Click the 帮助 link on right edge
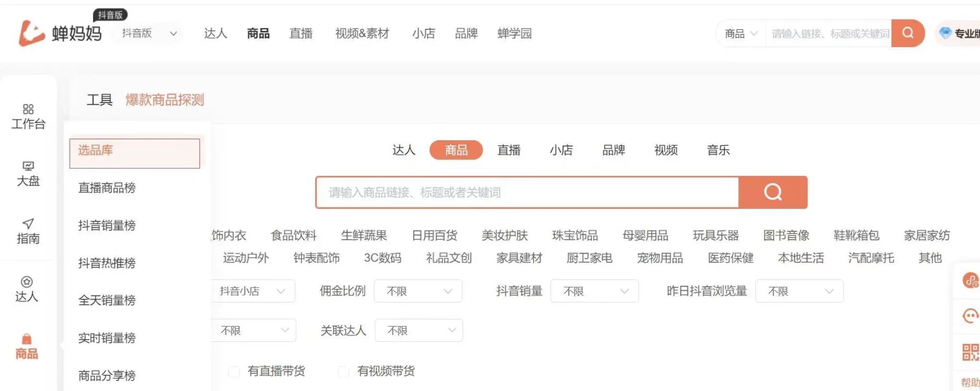 point(970,382)
